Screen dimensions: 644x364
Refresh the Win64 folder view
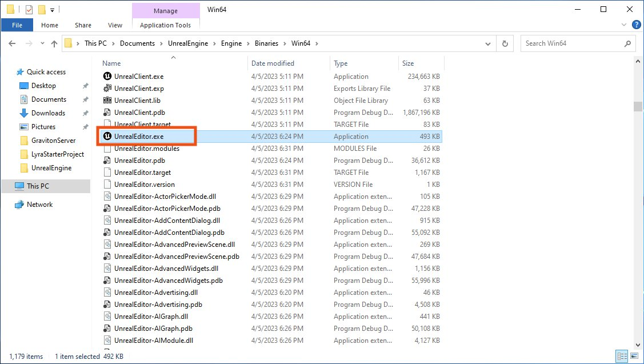click(505, 43)
